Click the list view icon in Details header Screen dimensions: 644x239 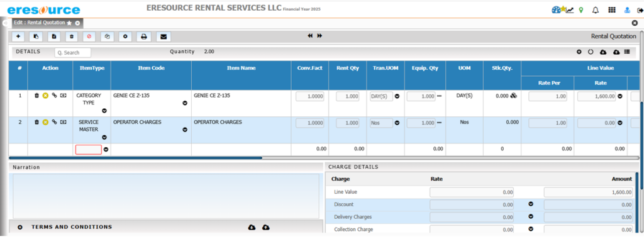(627, 52)
